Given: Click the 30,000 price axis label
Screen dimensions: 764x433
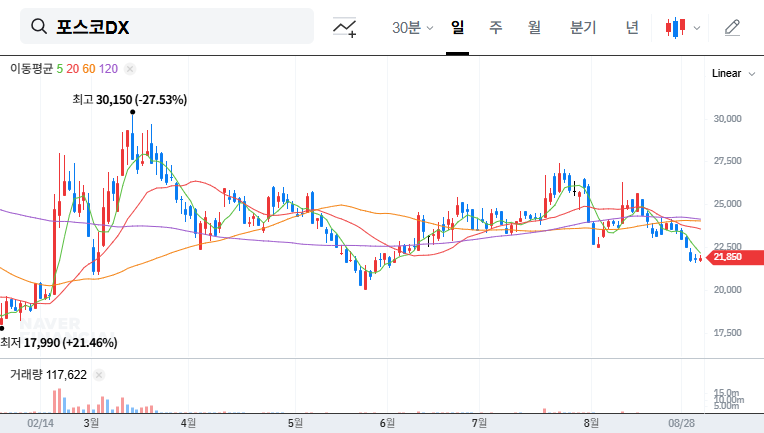Looking at the screenshot, I should click(727, 118).
